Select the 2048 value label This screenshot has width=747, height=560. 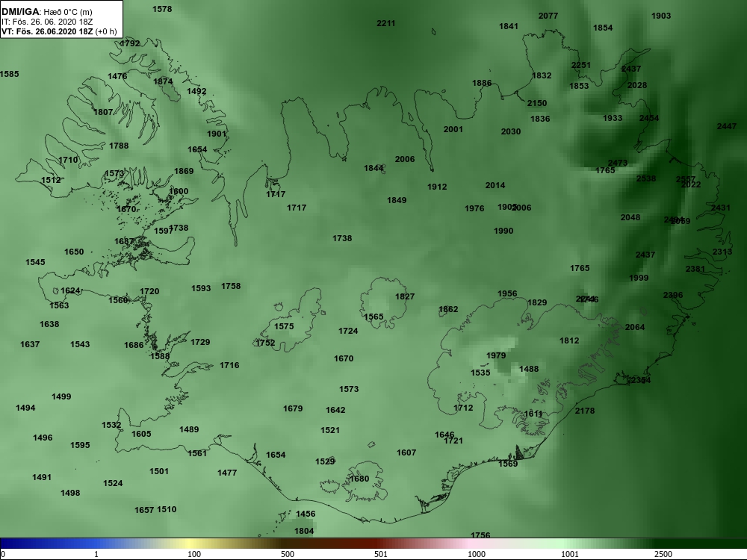(630, 217)
